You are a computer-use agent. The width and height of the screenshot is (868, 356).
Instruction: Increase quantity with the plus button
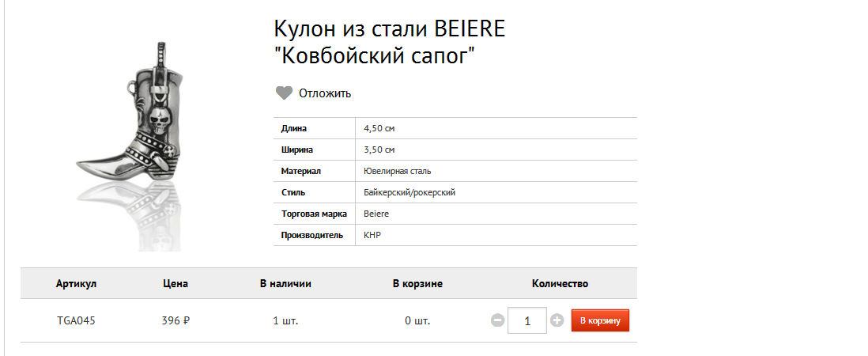click(x=557, y=320)
